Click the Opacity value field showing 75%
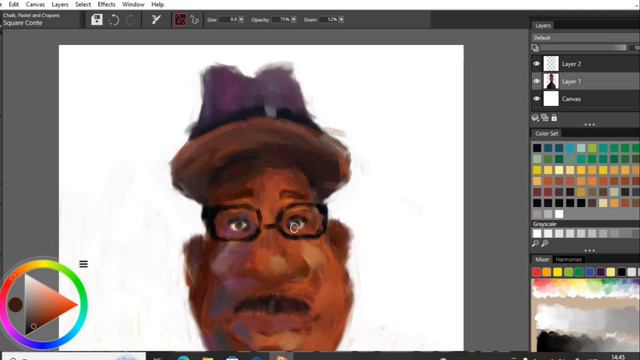Viewport: 640px width, 360px height. click(281, 20)
